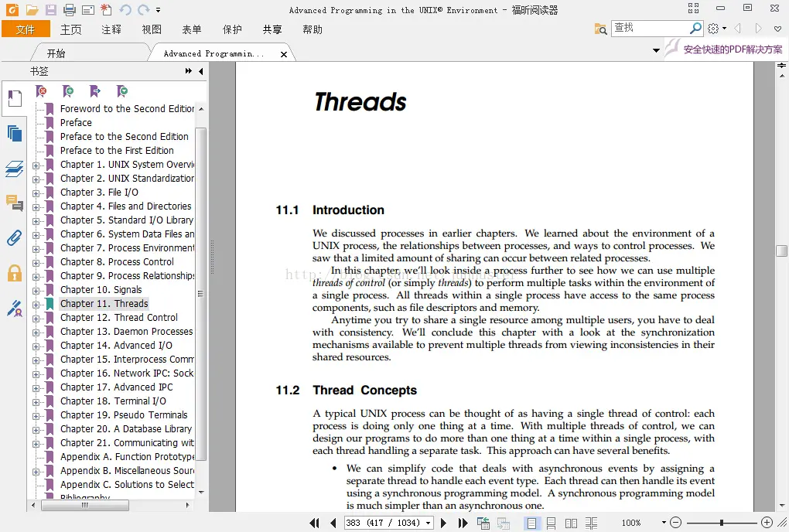Open the Pages thumbnails panel icon

point(15,133)
